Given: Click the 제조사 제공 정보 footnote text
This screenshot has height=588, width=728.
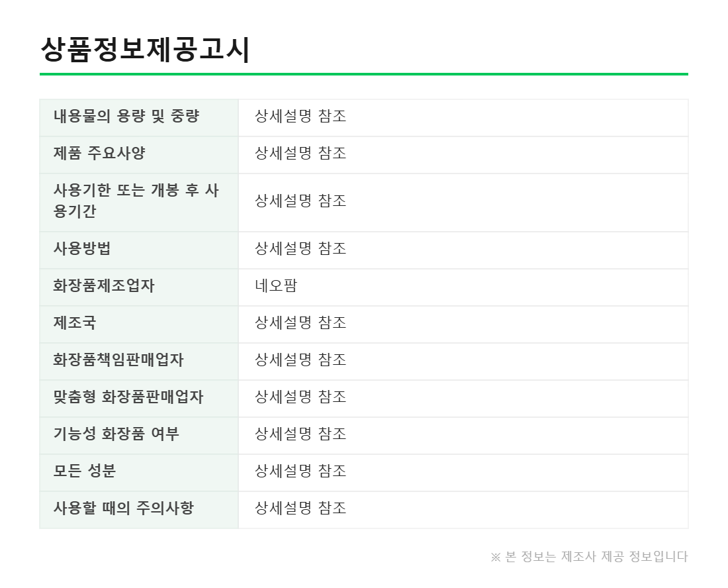Looking at the screenshot, I should tap(589, 556).
